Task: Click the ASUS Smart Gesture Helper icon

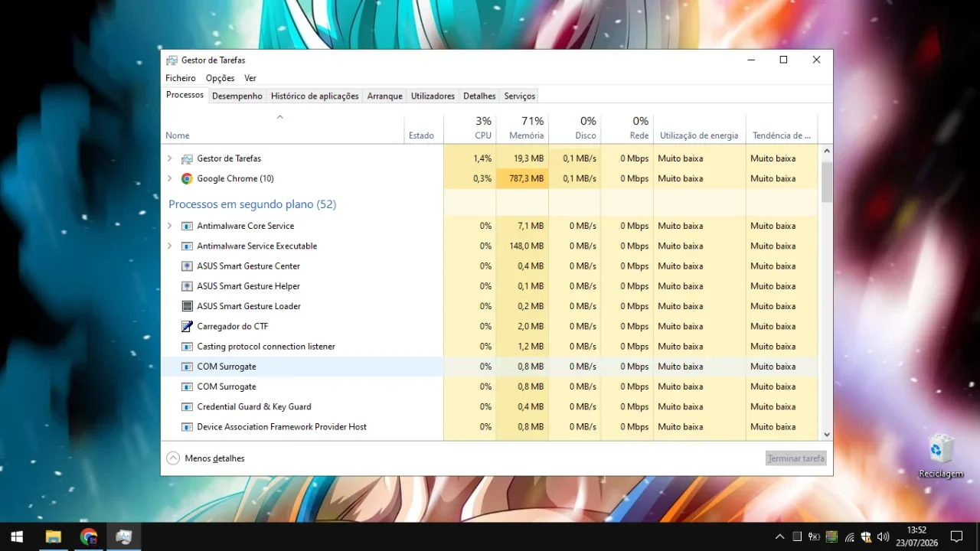Action: click(x=187, y=286)
